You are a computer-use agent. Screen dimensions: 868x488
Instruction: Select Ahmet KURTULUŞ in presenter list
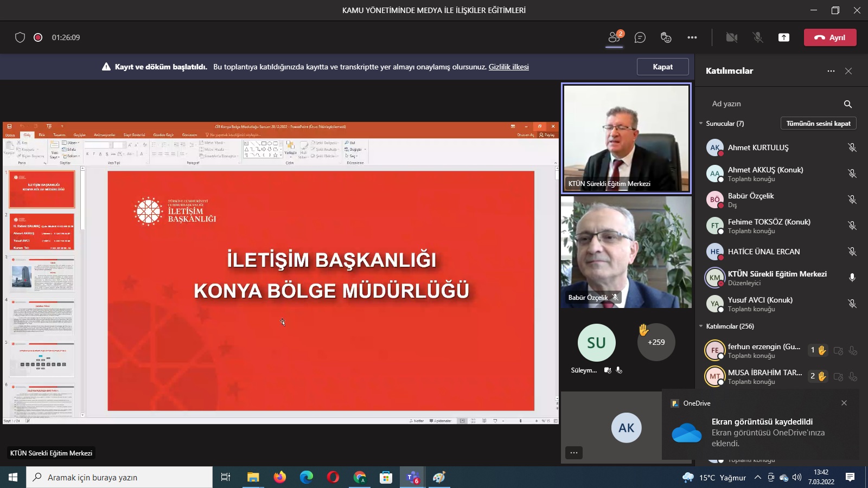click(x=758, y=147)
